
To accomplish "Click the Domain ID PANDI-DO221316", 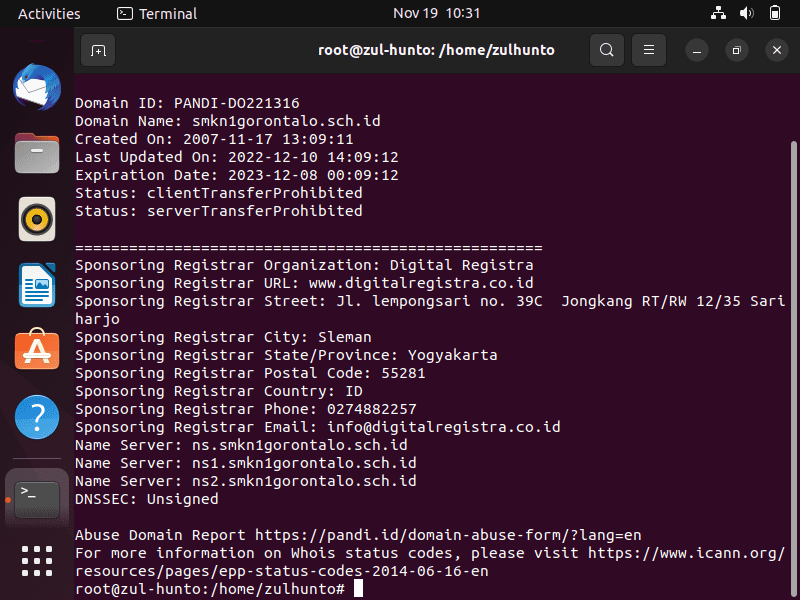I will [x=237, y=103].
